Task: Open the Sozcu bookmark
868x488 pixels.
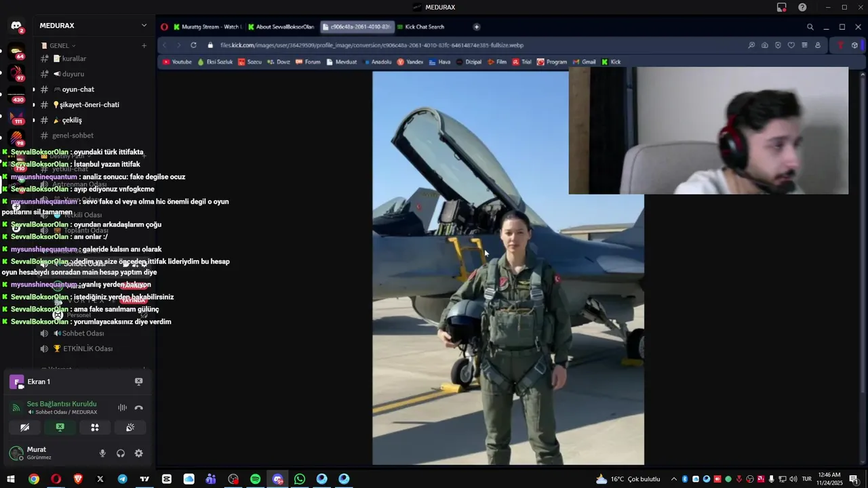Action: pos(250,62)
